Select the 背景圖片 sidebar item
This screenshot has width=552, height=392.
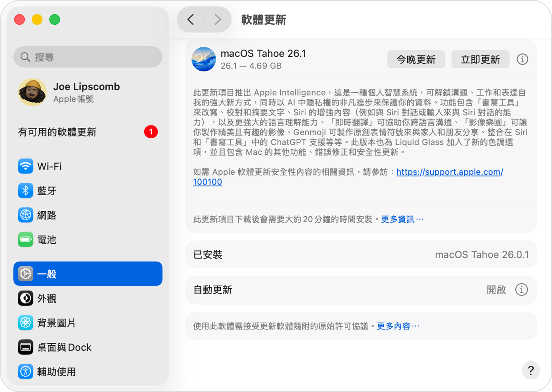pyautogui.click(x=88, y=323)
